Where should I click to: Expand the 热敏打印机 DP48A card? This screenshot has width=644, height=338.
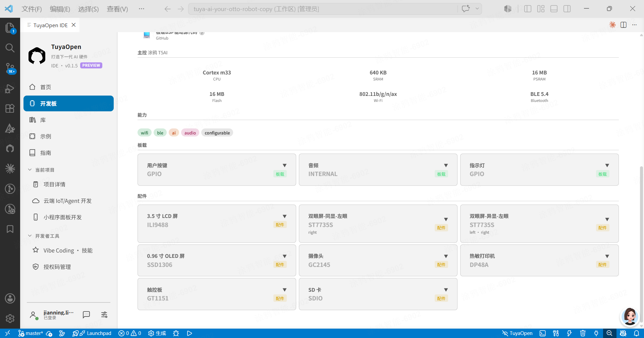pos(607,256)
